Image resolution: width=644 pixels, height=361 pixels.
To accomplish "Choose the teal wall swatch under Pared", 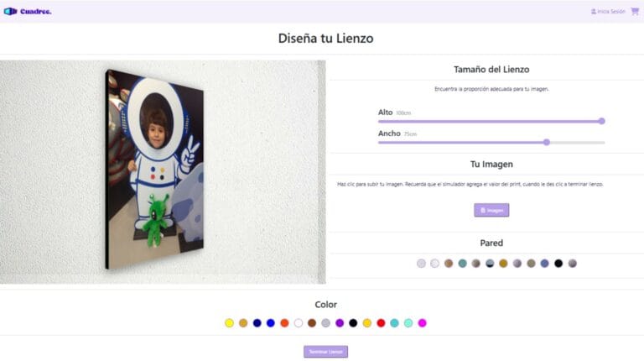I will pyautogui.click(x=463, y=264).
